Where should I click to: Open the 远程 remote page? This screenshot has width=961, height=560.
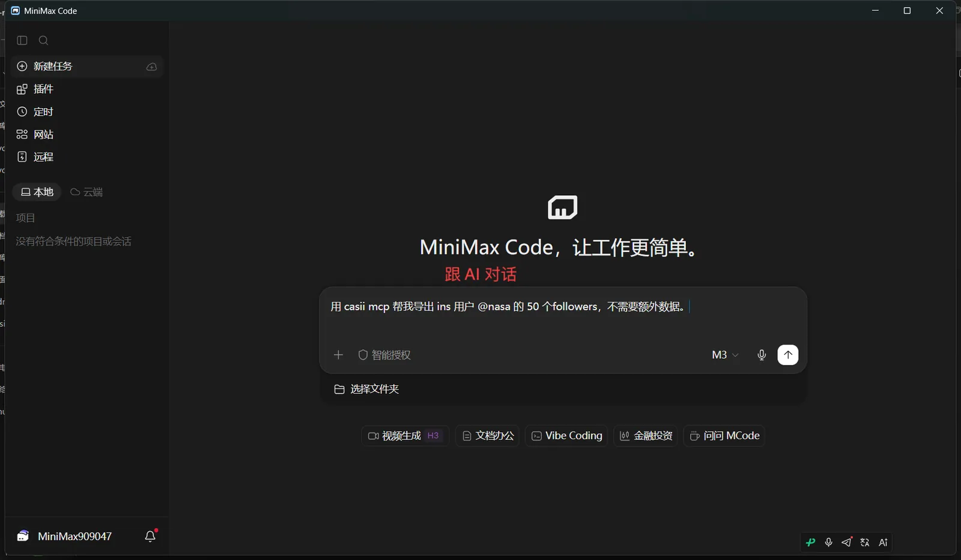point(87,157)
